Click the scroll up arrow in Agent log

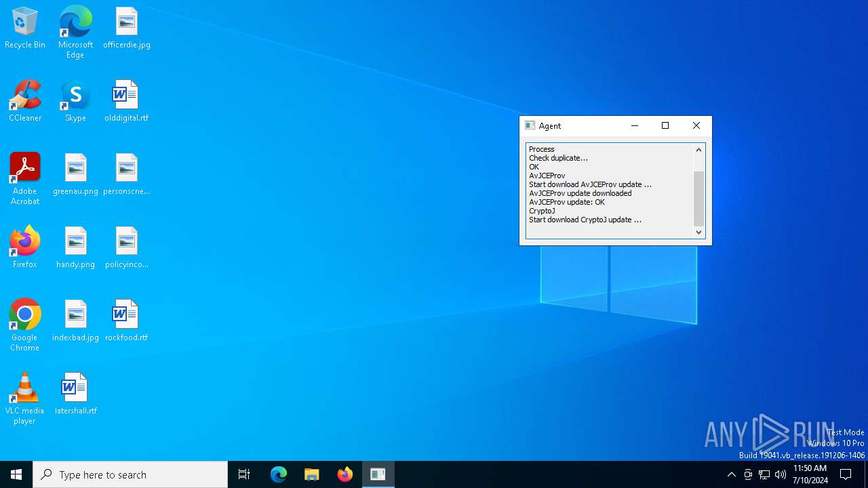pos(698,150)
